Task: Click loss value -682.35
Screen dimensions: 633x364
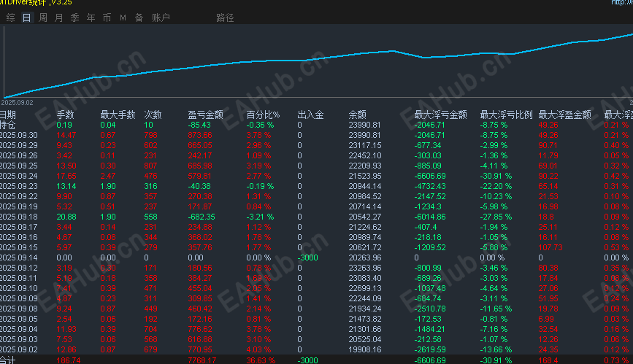Action: tap(202, 217)
